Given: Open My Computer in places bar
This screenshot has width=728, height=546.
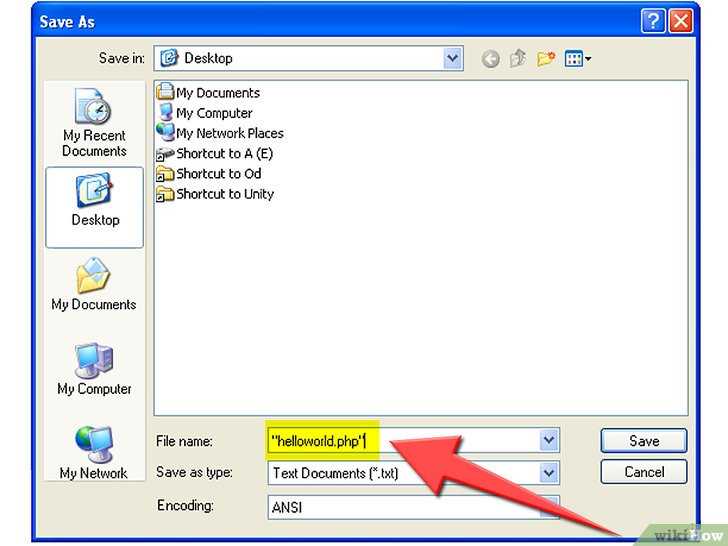Looking at the screenshot, I should click(94, 369).
